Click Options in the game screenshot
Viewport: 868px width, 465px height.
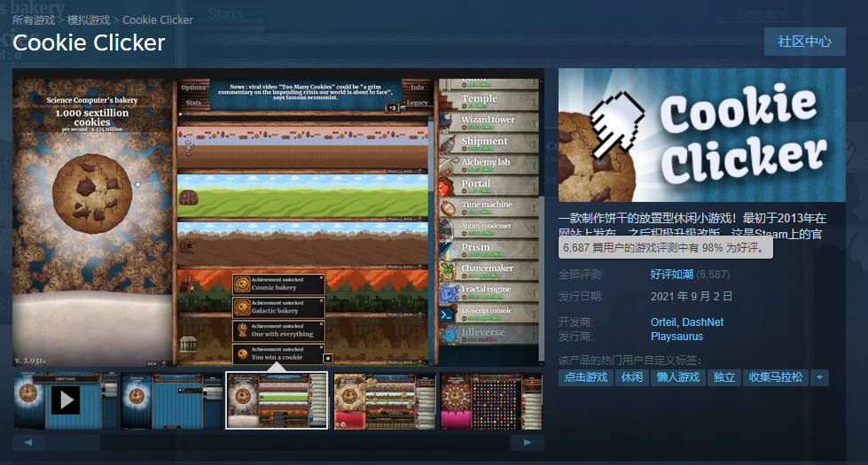[x=193, y=88]
